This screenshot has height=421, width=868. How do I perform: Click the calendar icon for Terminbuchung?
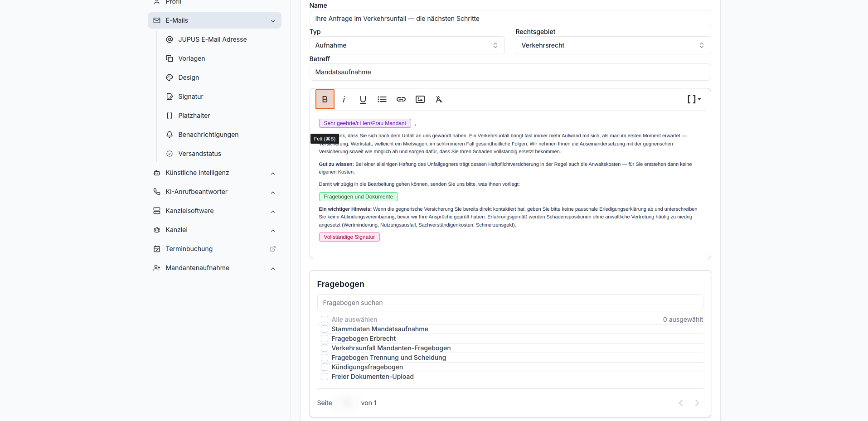tap(157, 249)
